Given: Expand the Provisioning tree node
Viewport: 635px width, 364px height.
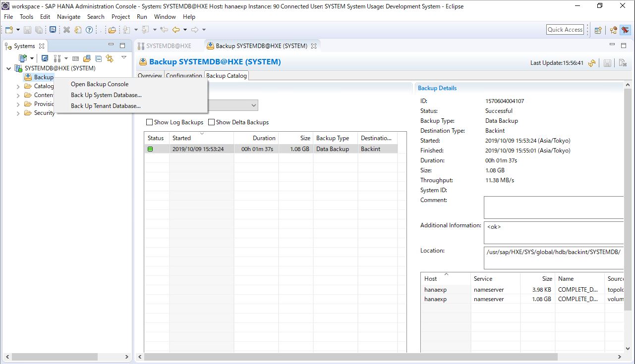Looking at the screenshot, I should 18,104.
